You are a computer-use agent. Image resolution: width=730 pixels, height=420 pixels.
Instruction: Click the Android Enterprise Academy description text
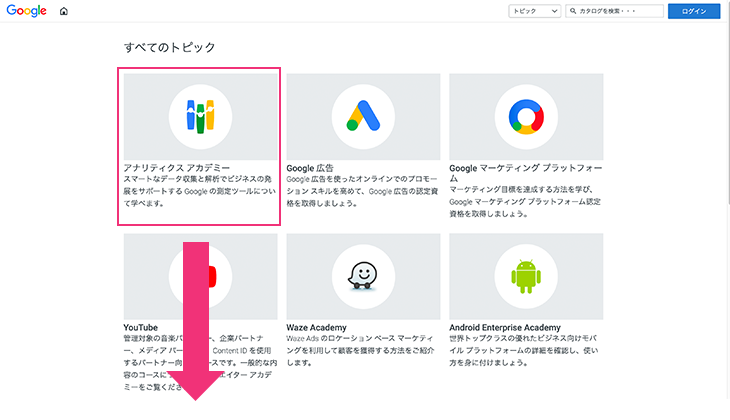pos(523,350)
